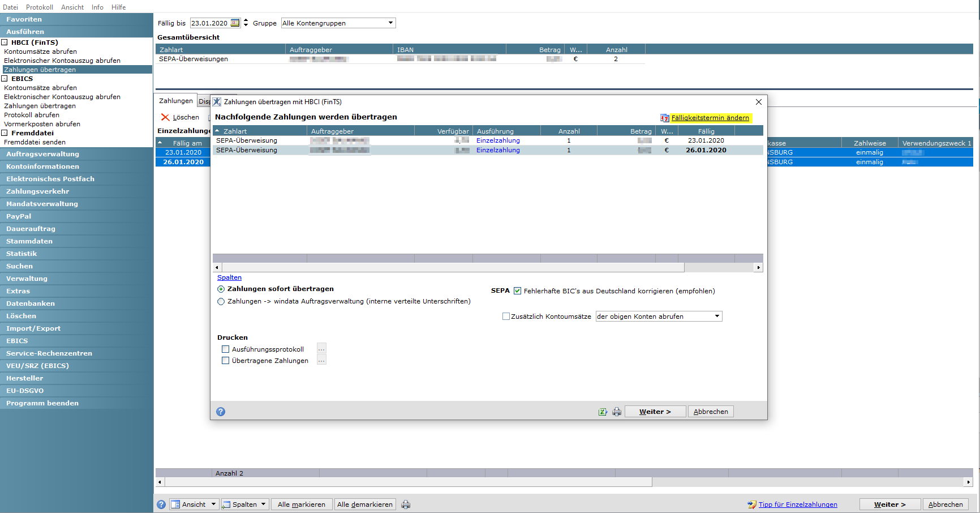Open the 'der obigen Konten abrufen' dropdown
The height and width of the screenshot is (513, 980).
[717, 317]
